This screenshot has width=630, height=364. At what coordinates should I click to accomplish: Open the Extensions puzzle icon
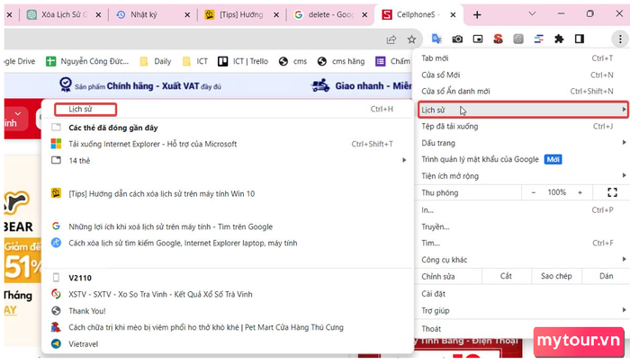click(x=559, y=39)
